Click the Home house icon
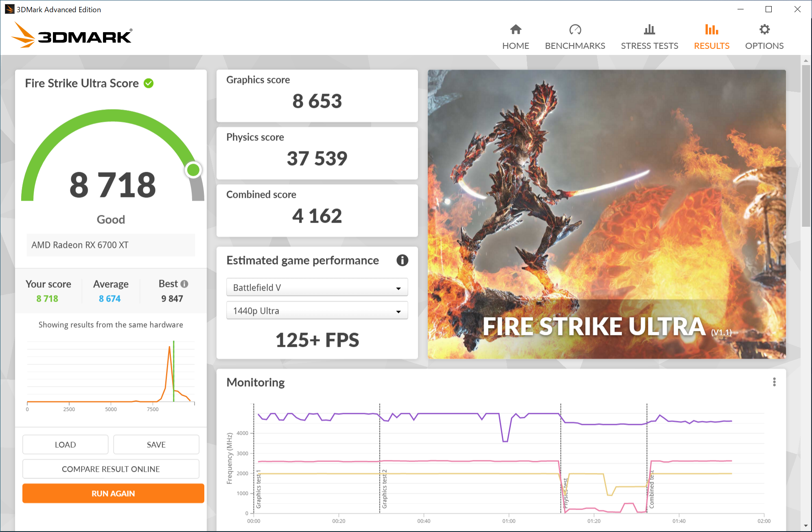 click(516, 29)
